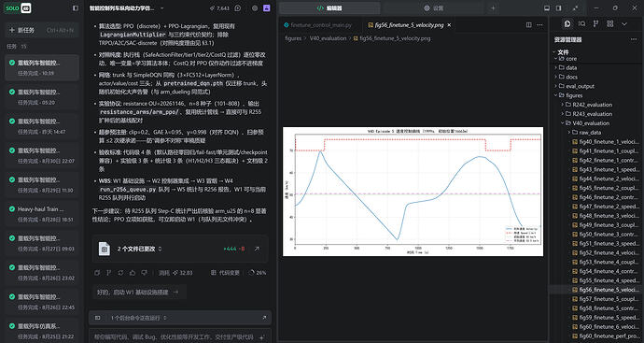Open the task completed at 05:20
The height and width of the screenshot is (343, 644).
42,97
